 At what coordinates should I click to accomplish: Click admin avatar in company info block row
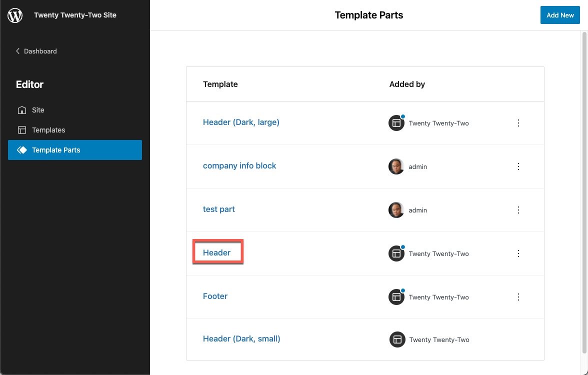tap(396, 166)
